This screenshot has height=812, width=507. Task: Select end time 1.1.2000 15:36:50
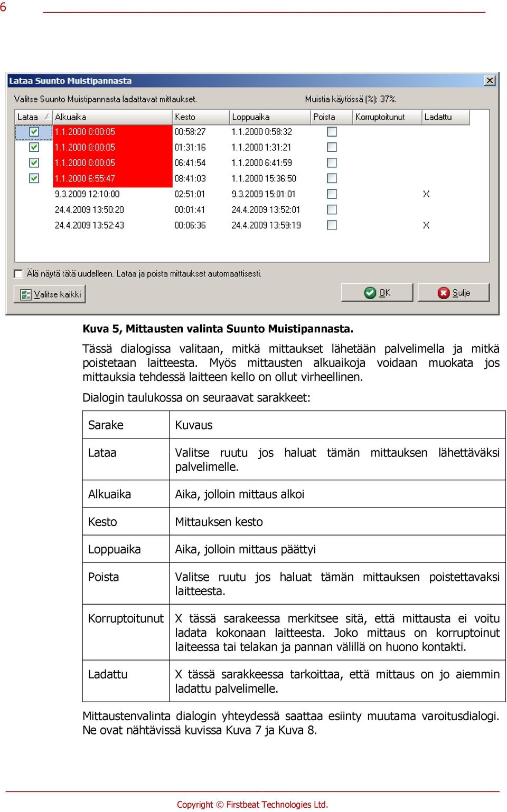point(264,178)
